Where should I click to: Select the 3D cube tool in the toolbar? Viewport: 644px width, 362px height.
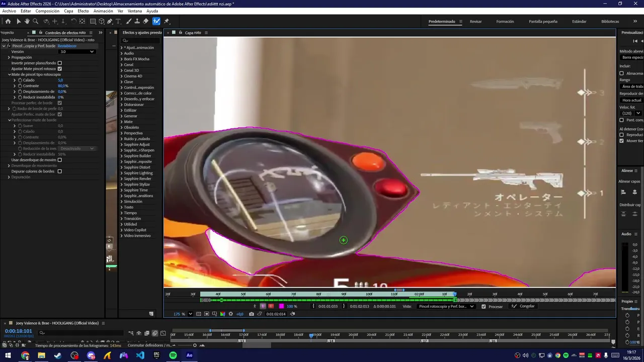point(102,21)
